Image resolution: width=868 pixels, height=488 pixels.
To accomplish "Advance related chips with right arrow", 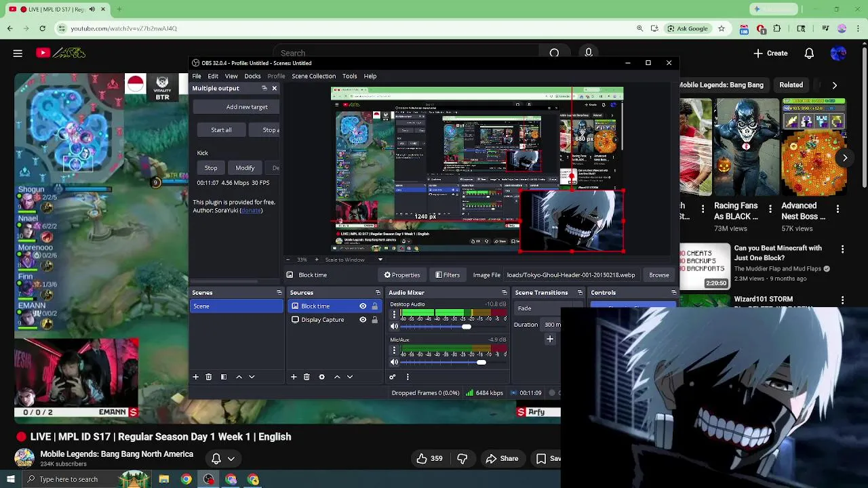I will 834,85.
